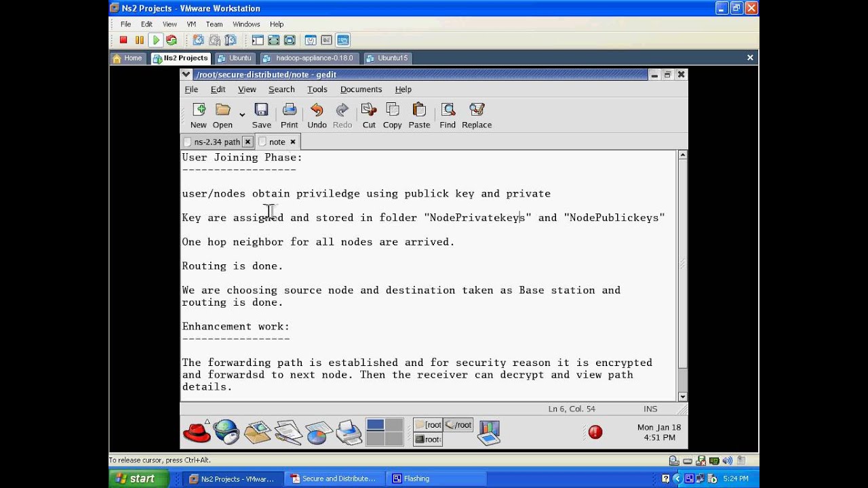The width and height of the screenshot is (868, 488).
Task: Close the ns-2.34 path document tab
Action: click(x=248, y=142)
